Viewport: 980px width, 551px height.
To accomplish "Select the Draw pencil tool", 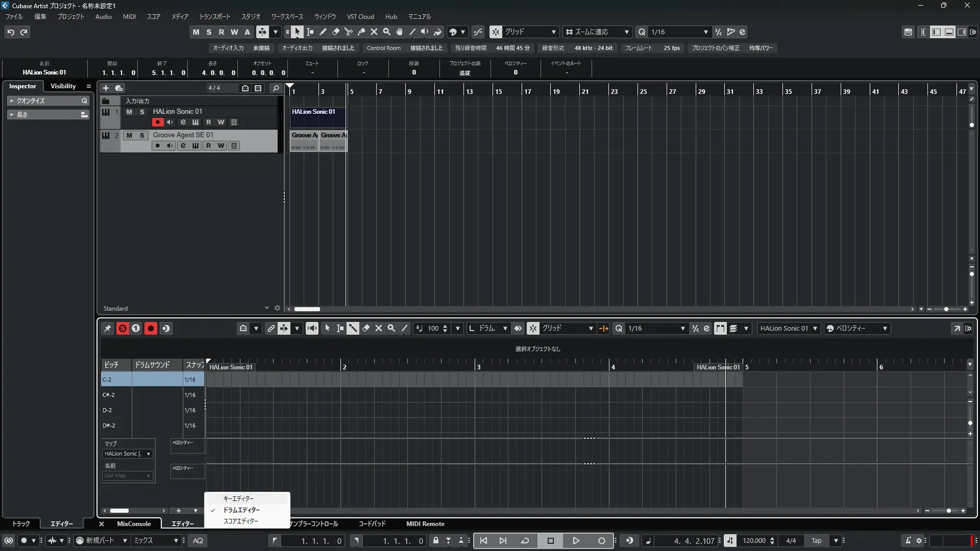I will point(323,32).
